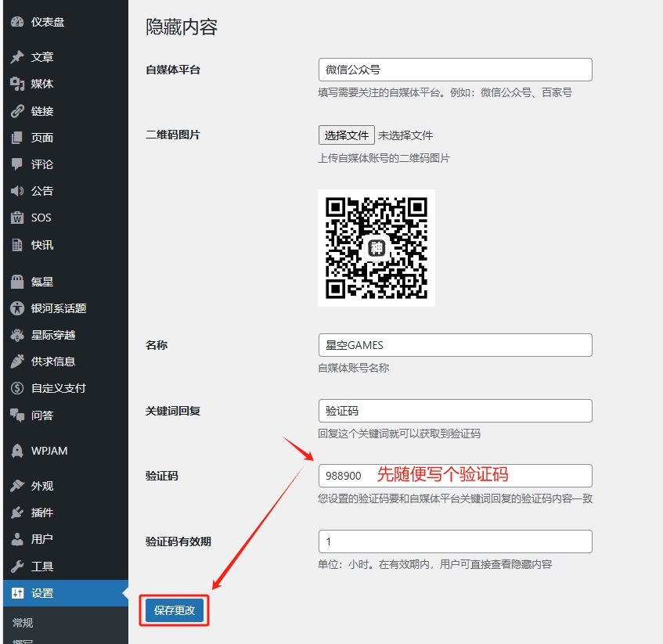Click the media icon beside 媒体
Screen dimensions: 663x644
click(x=17, y=84)
